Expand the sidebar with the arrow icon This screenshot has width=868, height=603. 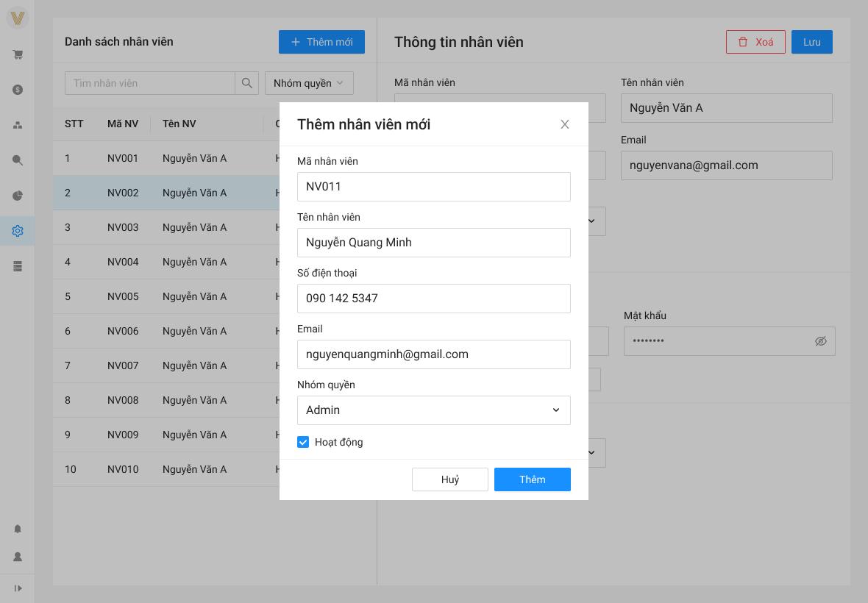tap(18, 588)
